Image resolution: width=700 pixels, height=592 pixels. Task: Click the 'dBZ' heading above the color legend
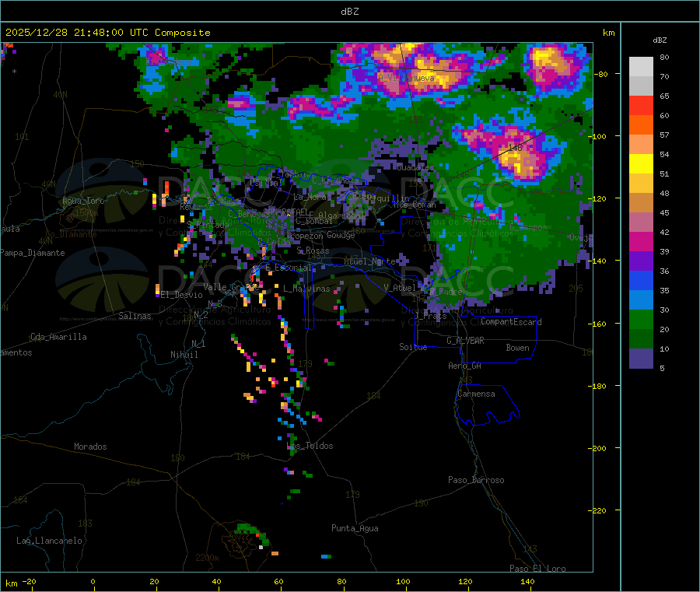point(660,40)
